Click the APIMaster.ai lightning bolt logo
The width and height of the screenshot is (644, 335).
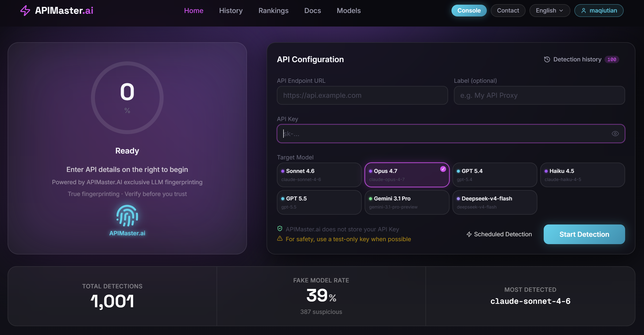pos(25,11)
